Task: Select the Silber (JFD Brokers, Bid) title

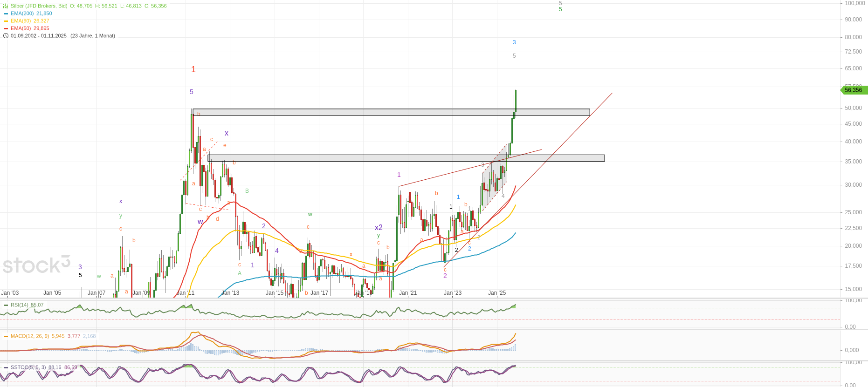Action: (39, 6)
